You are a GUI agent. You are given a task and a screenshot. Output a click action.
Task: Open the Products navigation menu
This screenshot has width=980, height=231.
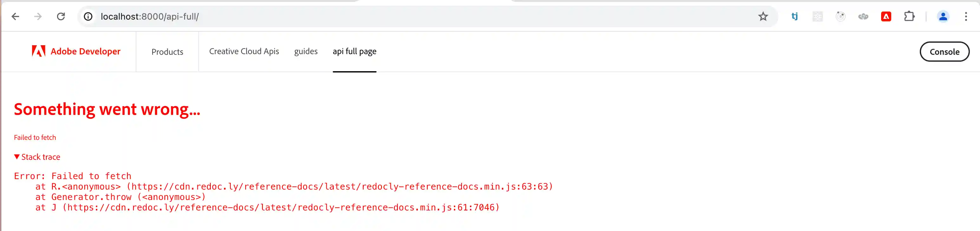click(x=167, y=52)
